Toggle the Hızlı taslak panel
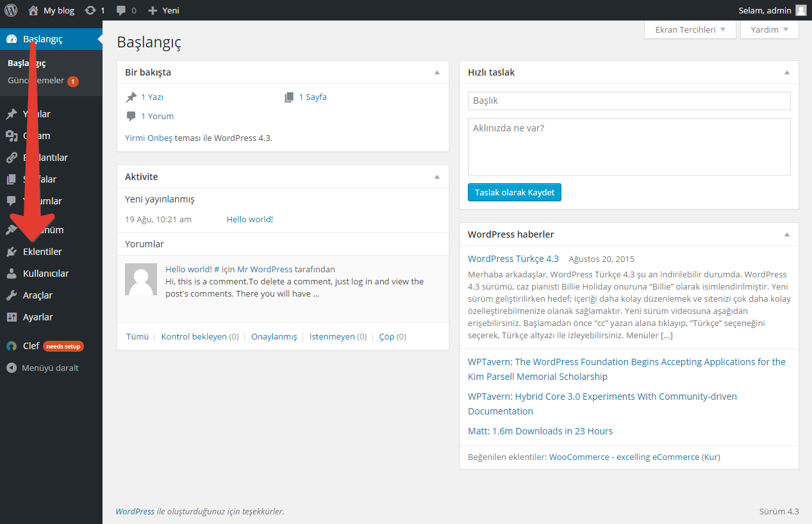 [787, 72]
